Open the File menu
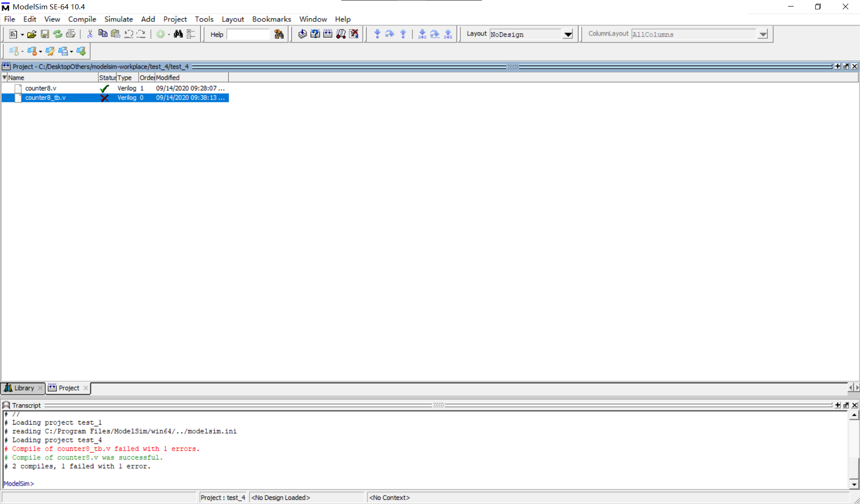 9,19
